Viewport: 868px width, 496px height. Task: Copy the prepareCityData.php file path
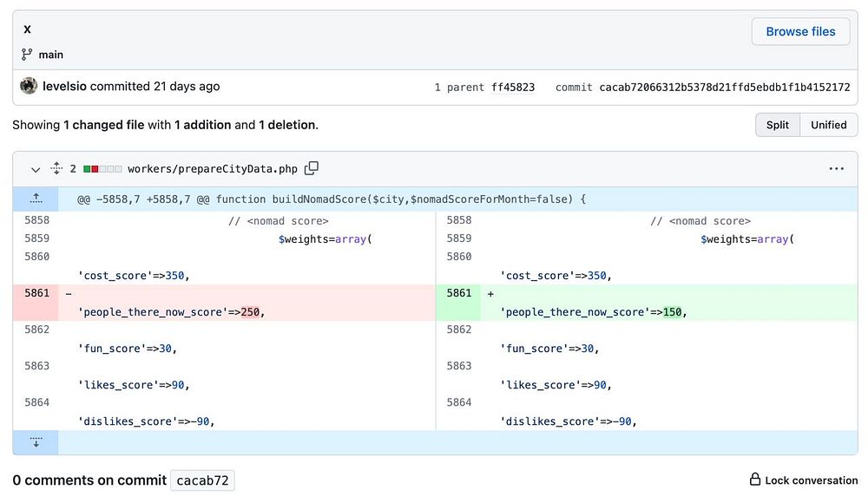pyautogui.click(x=312, y=168)
